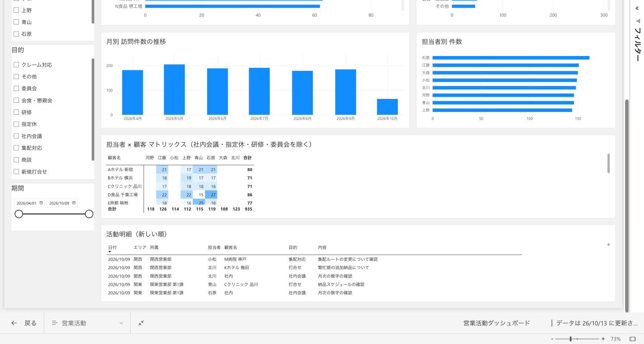The width and height of the screenshot is (644, 344).
Task: Click the D食品 千葉工場 row label
Action: tap(123, 195)
